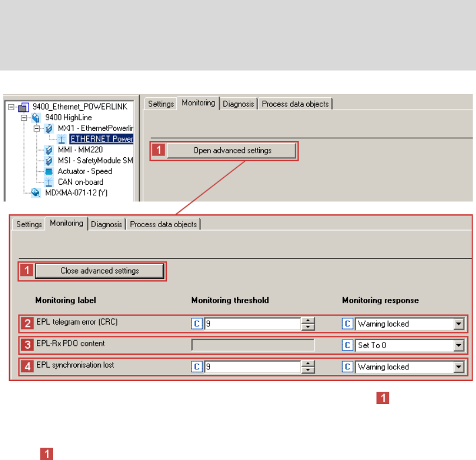Decrease EPL synchronisation lost threshold value
Screen dimensions: 476x460
[x=308, y=370]
